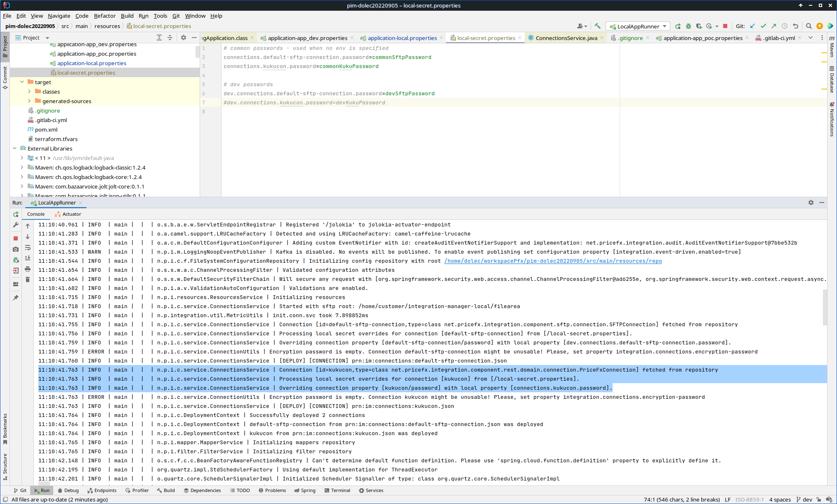Screen dimensions: 837x504
Task: Click the Restore Layout icon in Run panel
Action: pyautogui.click(x=16, y=284)
